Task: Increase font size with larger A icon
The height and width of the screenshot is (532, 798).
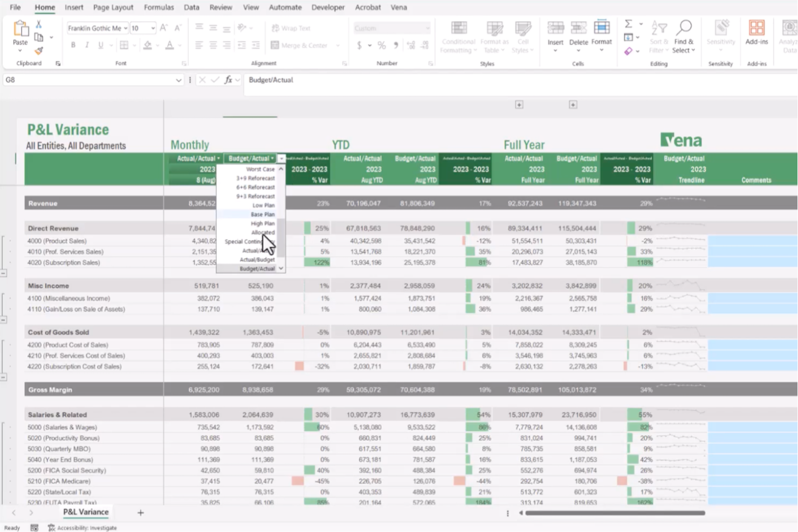Action: click(x=164, y=28)
